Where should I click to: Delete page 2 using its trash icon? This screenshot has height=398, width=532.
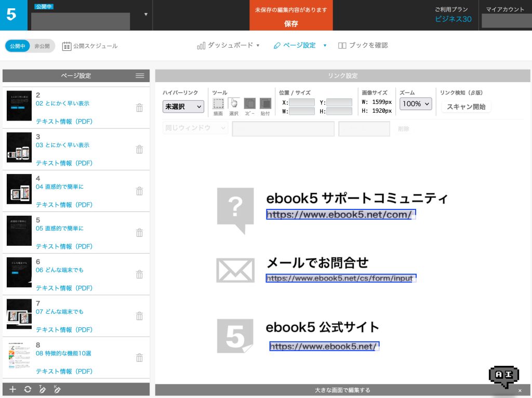click(139, 108)
